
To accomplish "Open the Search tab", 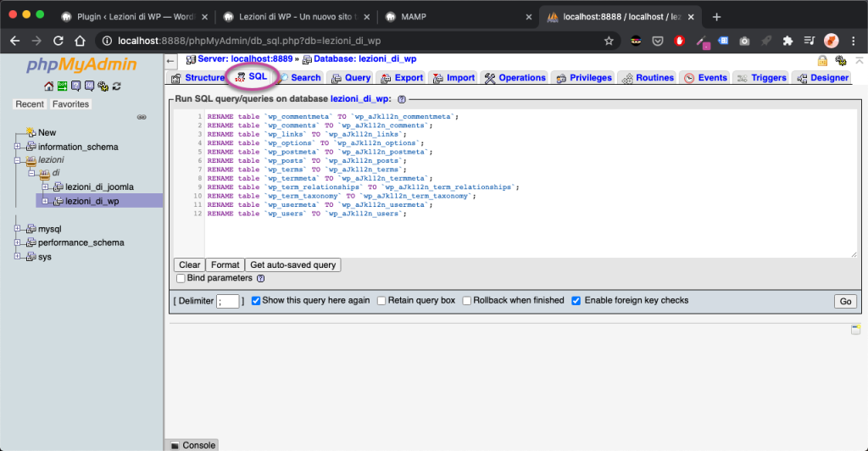I will (299, 78).
